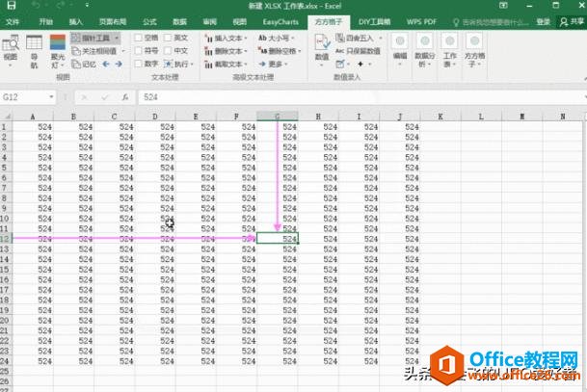Click the large 数值 value icon
Viewport: 587px width, 392px height.
(x=322, y=42)
